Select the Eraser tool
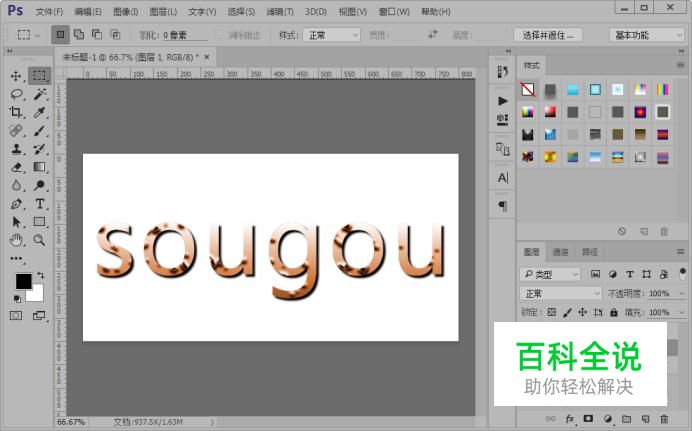The height and width of the screenshot is (431, 692). tap(16, 167)
